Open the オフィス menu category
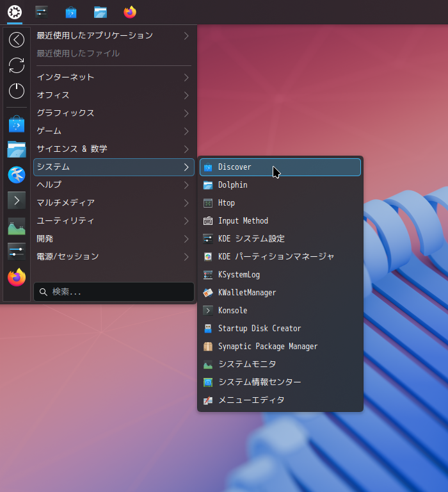The height and width of the screenshot is (492, 448). (x=113, y=95)
